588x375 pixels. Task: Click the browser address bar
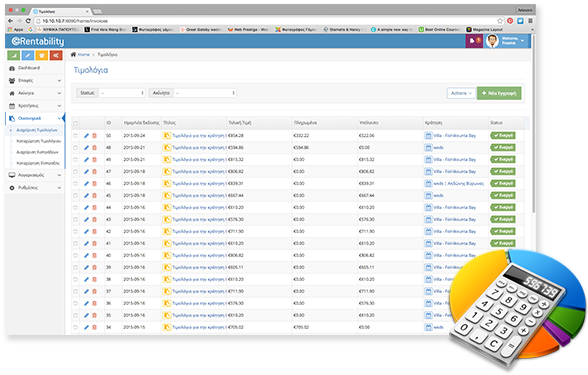[x=262, y=21]
